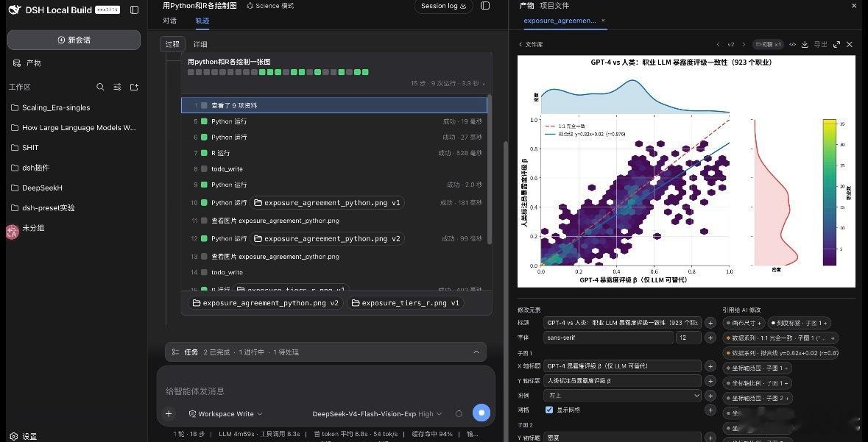Select the step 1 row 查看了 9 项资料
This screenshot has width=868, height=442.
(334, 105)
